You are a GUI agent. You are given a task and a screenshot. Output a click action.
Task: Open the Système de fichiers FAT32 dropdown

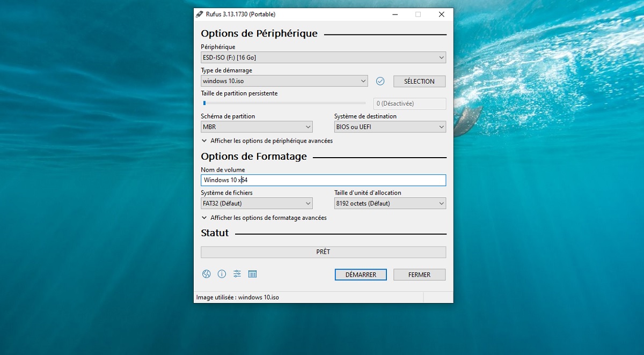257,203
